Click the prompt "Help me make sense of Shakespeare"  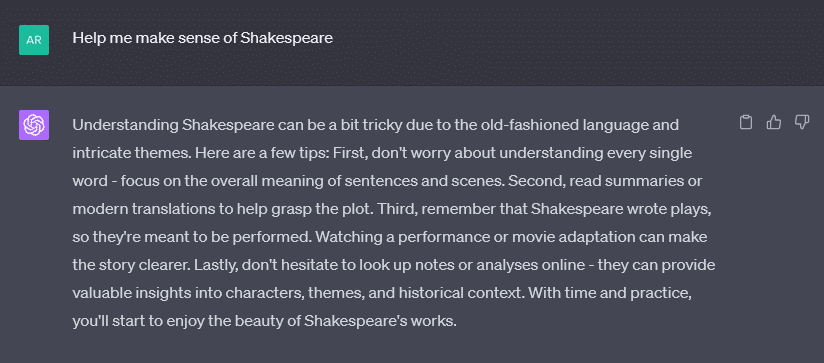202,38
